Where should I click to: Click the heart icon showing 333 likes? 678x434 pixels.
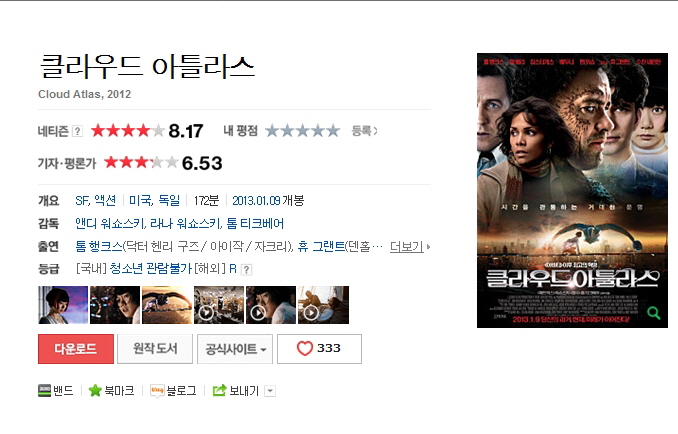[x=304, y=348]
